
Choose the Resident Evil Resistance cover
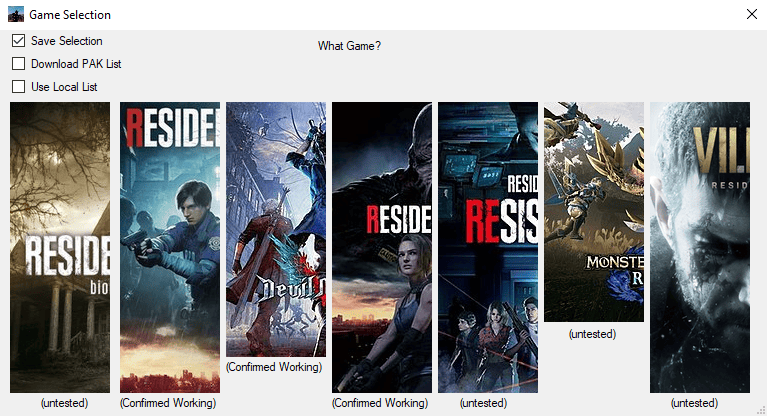pyautogui.click(x=488, y=247)
